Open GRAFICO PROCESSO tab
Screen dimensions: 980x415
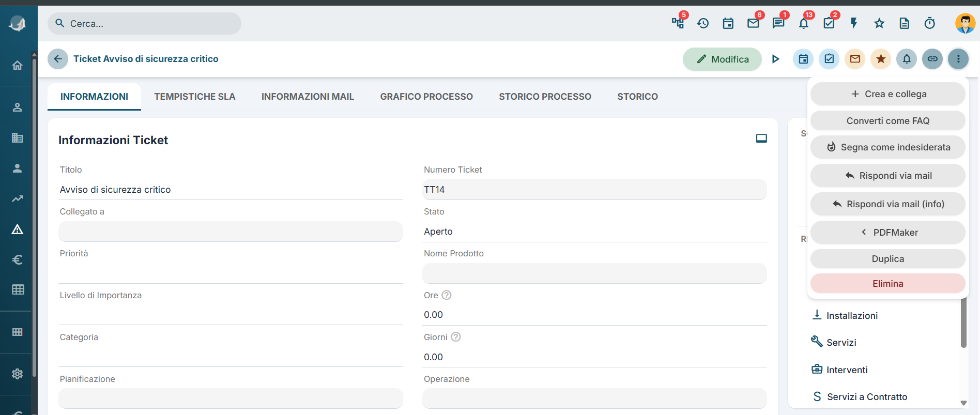(x=426, y=97)
